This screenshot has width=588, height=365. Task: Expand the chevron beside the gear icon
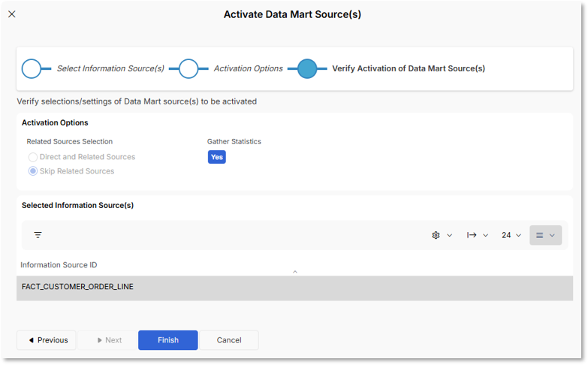450,236
